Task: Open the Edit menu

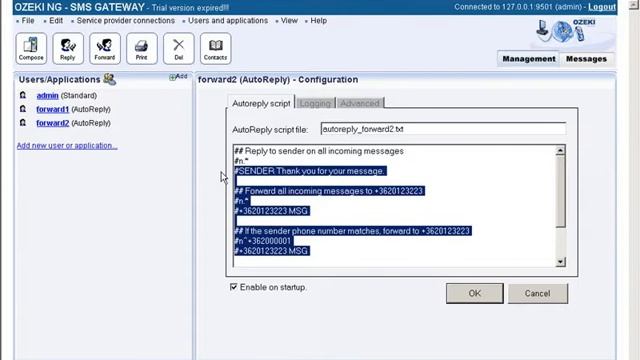Action: click(x=56, y=20)
